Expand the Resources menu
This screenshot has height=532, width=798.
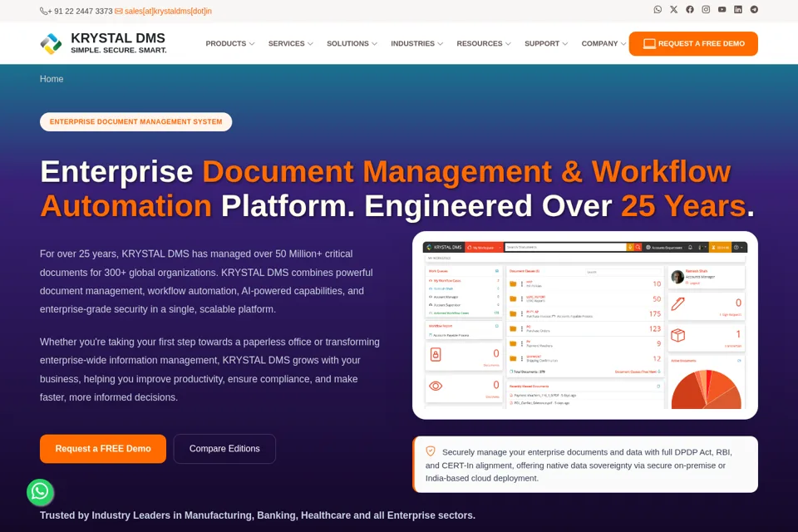point(484,44)
